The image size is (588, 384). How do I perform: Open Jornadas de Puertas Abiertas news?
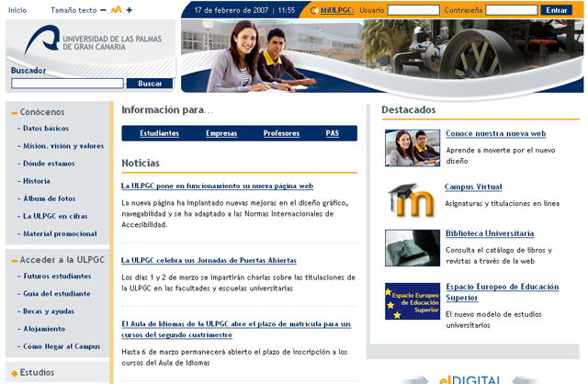209,261
